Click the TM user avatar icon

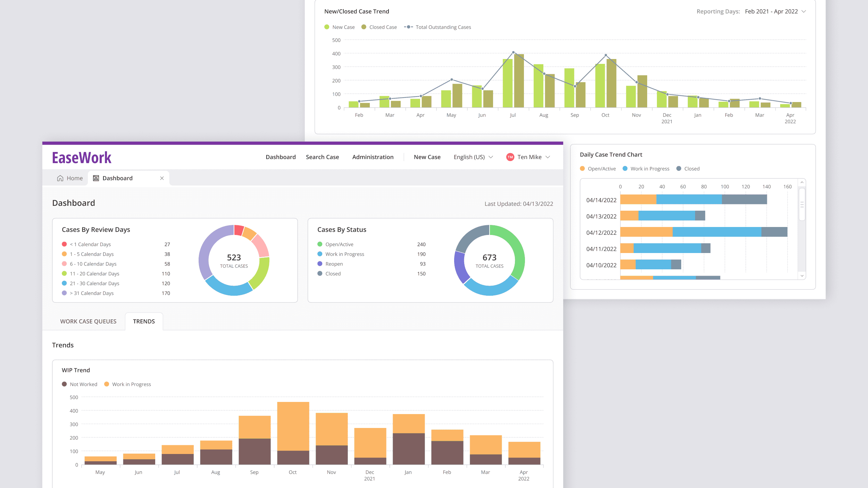point(510,157)
